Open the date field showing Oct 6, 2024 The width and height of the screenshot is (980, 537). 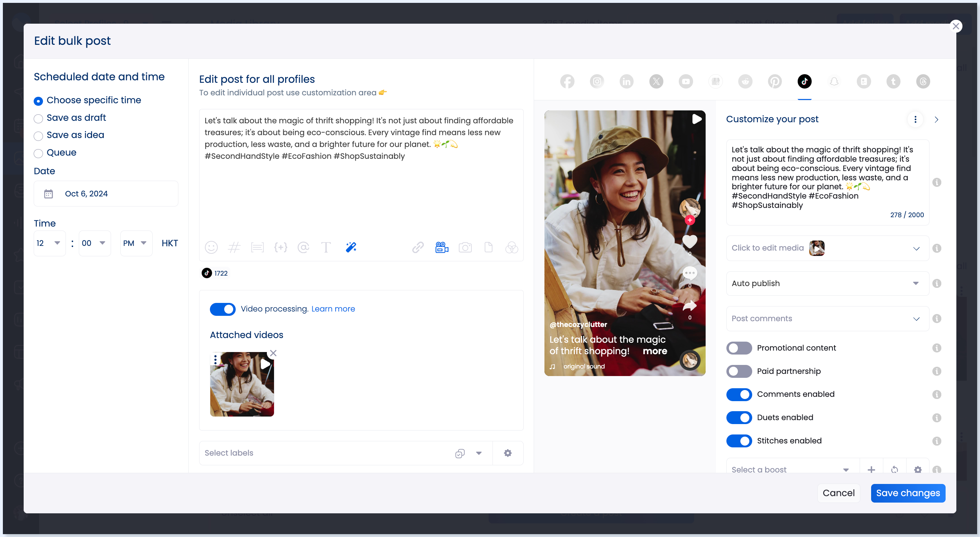pos(106,194)
